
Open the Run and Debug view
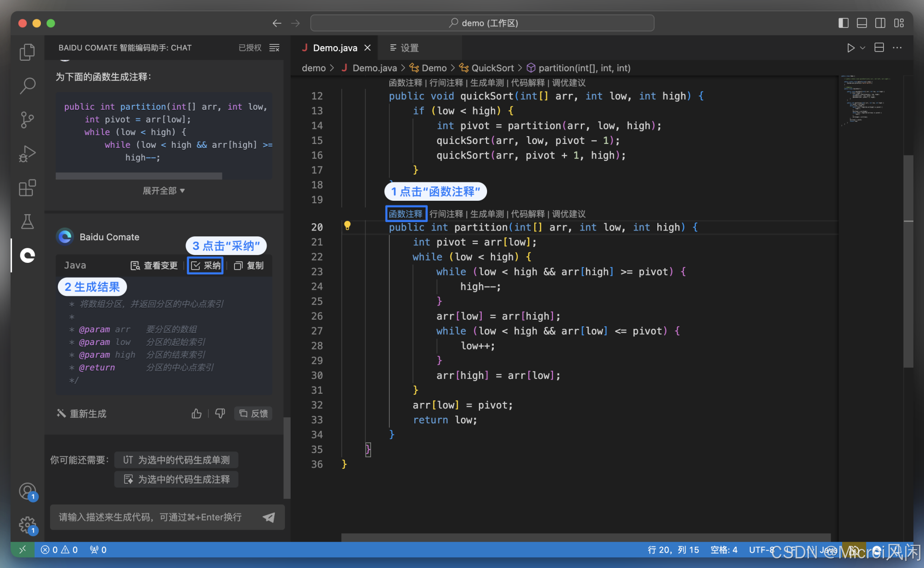(27, 154)
